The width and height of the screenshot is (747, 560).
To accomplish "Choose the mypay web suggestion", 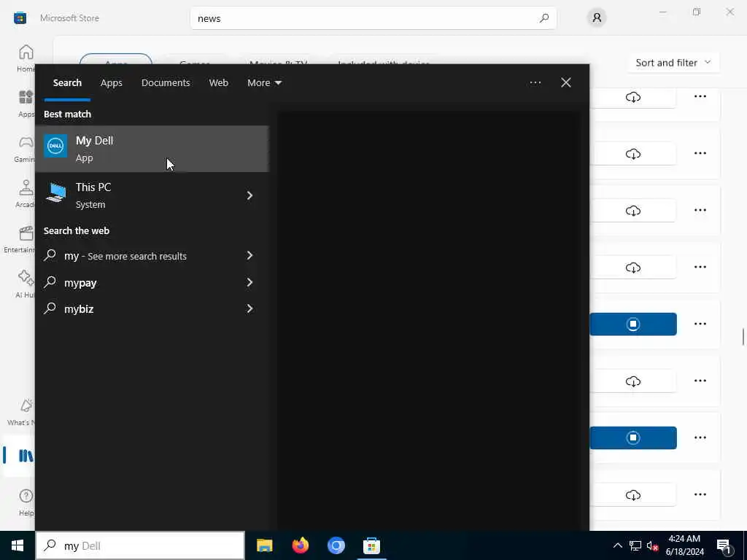I will (x=152, y=282).
